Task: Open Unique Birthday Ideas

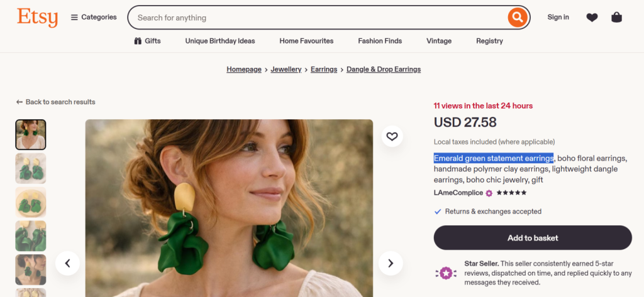Action: pos(220,41)
